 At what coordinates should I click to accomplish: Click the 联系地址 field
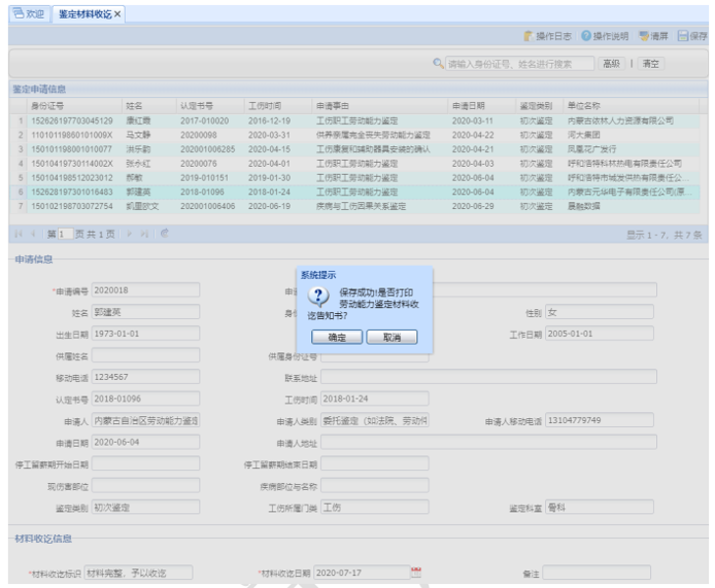[x=489, y=377]
